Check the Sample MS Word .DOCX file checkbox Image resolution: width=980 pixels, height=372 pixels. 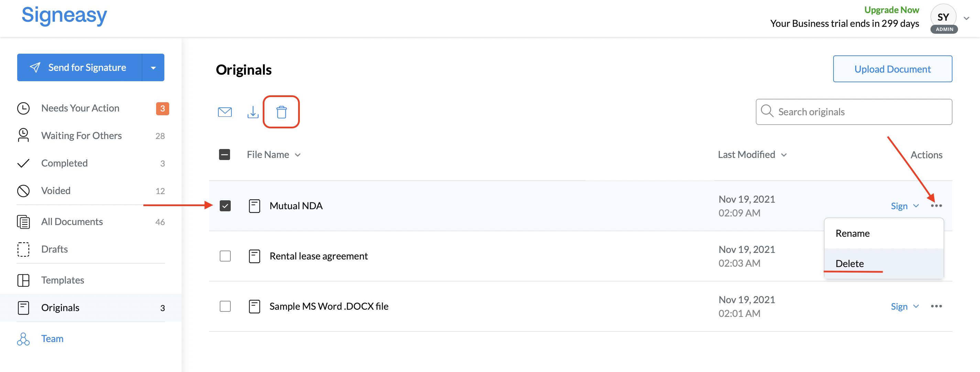225,306
